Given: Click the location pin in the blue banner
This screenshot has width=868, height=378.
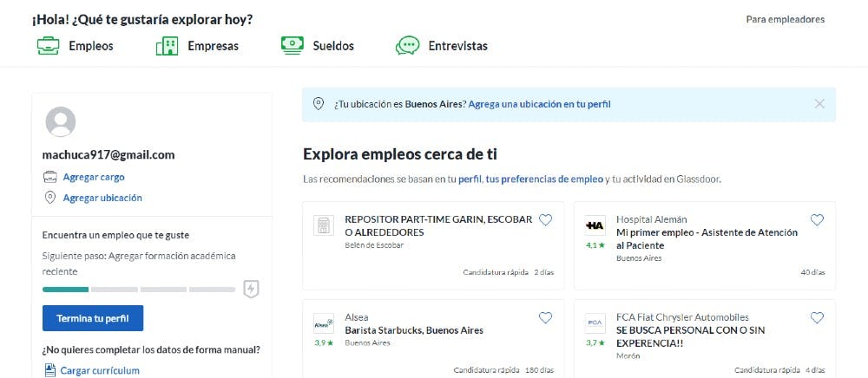Looking at the screenshot, I should pyautogui.click(x=319, y=104).
